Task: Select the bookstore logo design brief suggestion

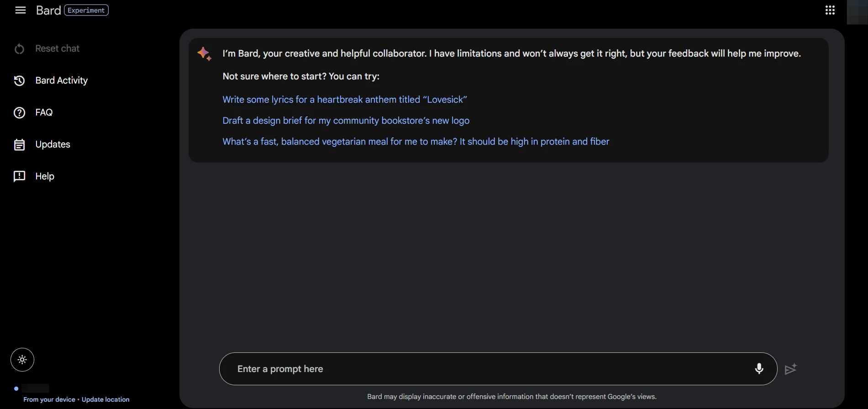Action: coord(346,121)
